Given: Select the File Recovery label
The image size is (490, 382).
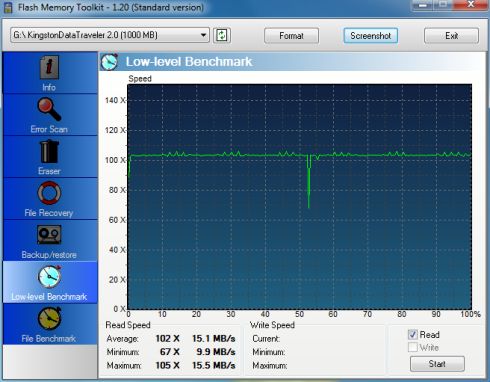Looking at the screenshot, I should 49,213.
